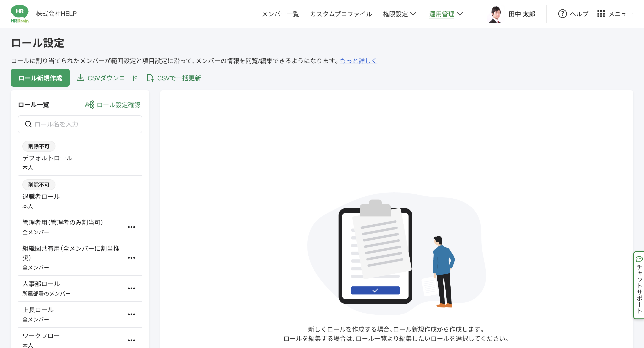
Task: Follow the もっと詳しく link
Action: click(358, 61)
